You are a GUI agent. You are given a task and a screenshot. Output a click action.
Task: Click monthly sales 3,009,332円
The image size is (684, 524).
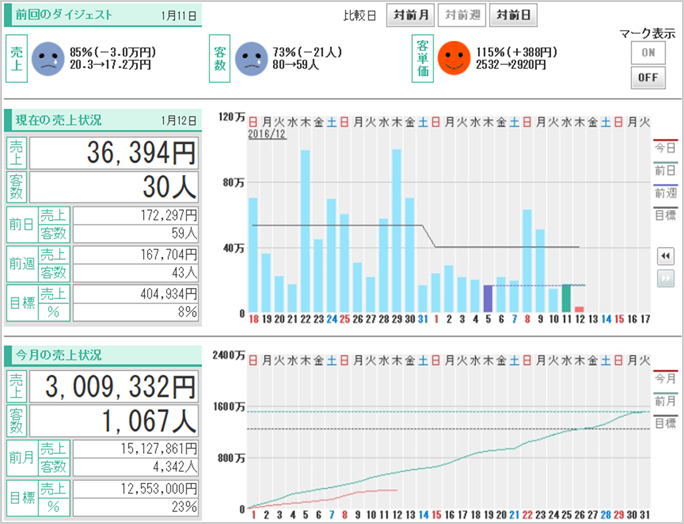tap(114, 387)
